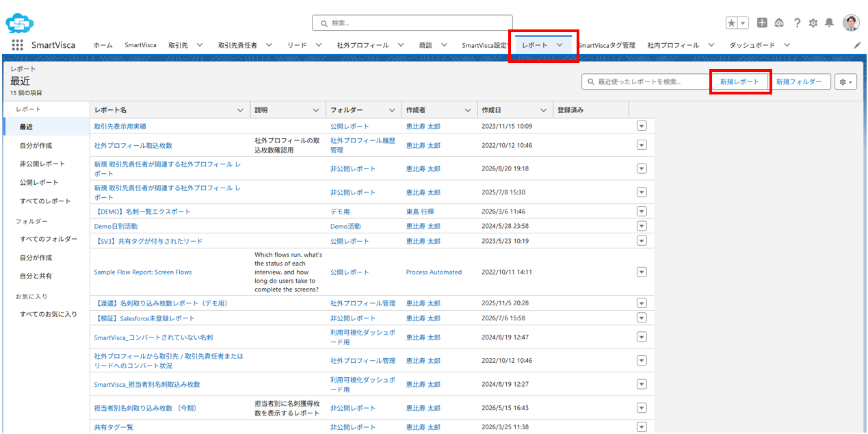The height and width of the screenshot is (434, 868).
Task: Click the 新規フォルダー button
Action: [799, 81]
